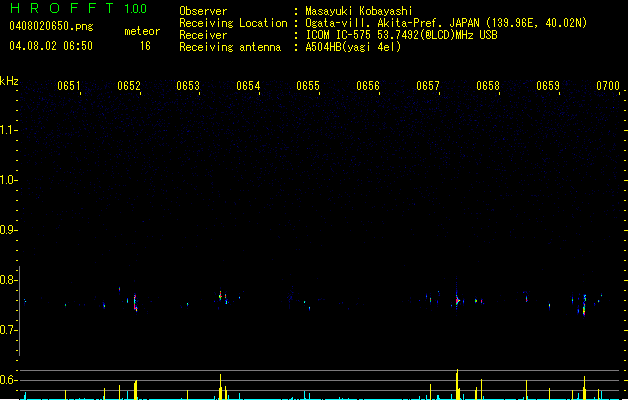629x400 pixels.
Task: Click the kHz axis unit label
Action: [x=9, y=81]
